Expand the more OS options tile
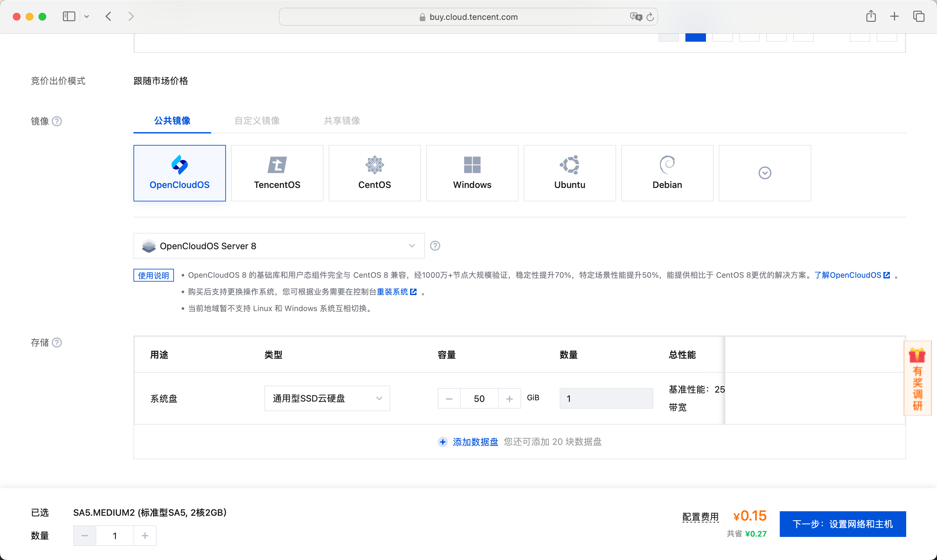The image size is (937, 560). pos(764,173)
